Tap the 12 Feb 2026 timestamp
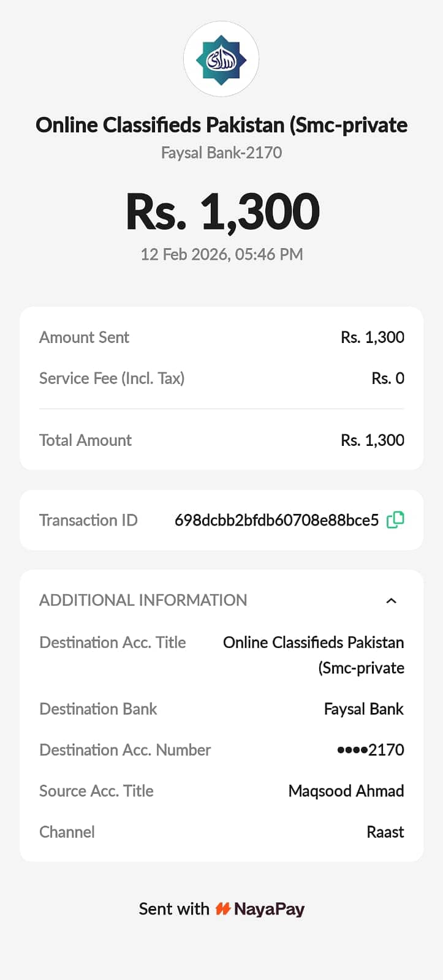 pos(221,254)
